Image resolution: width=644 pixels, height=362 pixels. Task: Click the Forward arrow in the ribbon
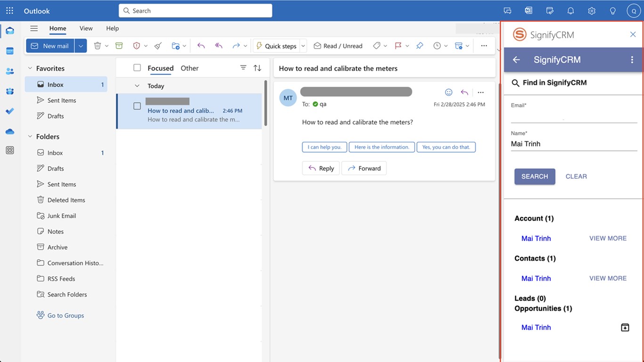coord(236,46)
